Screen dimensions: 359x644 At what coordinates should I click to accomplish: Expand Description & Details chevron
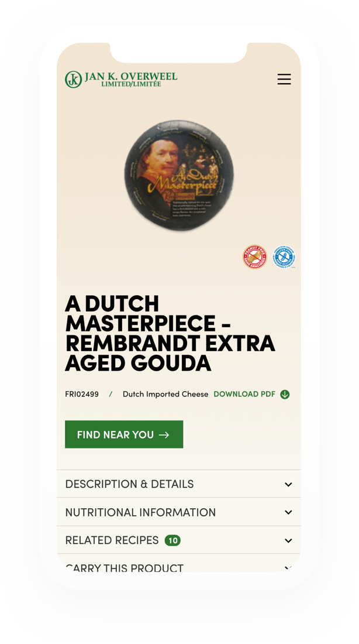pyautogui.click(x=288, y=484)
